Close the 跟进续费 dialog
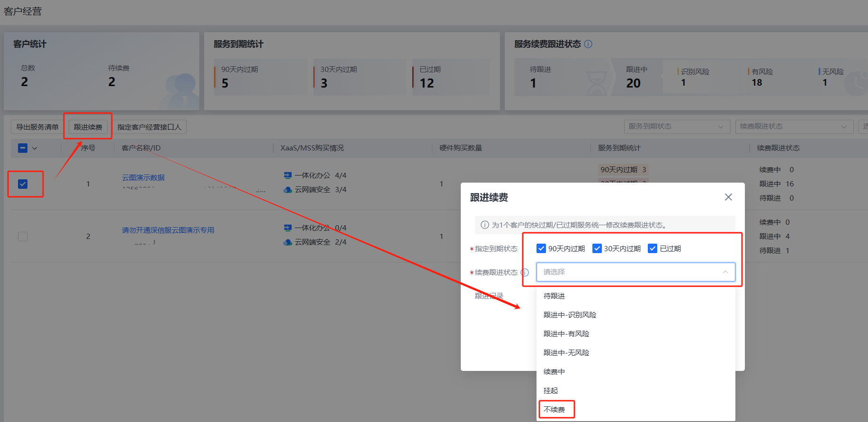Image resolution: width=868 pixels, height=422 pixels. coord(728,197)
